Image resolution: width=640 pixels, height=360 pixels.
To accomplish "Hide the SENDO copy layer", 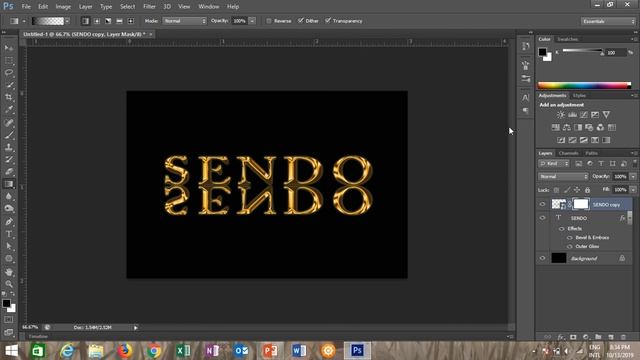I will (x=542, y=204).
